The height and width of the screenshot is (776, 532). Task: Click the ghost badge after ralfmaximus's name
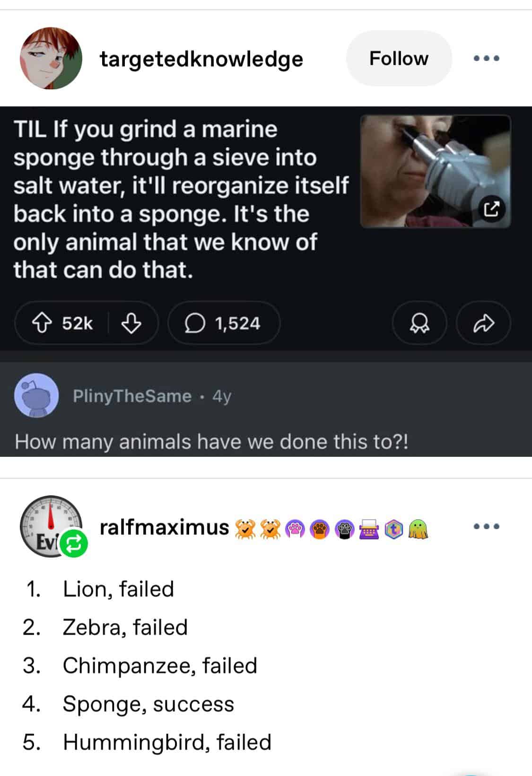tap(418, 530)
